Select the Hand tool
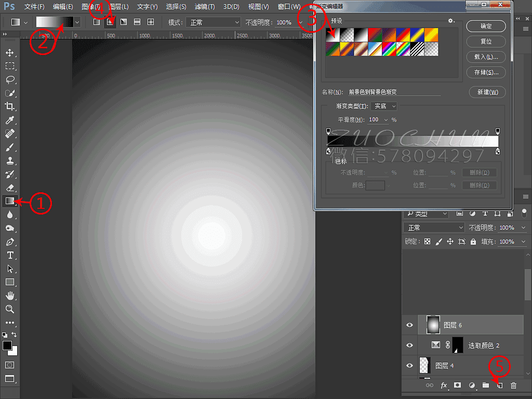 tap(10, 296)
